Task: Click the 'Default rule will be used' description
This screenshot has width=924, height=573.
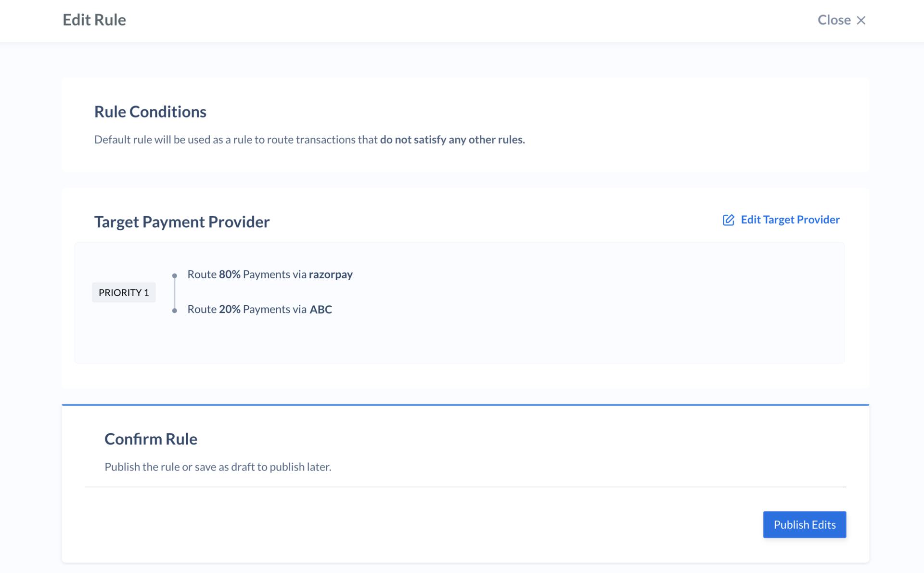Action: coord(309,140)
